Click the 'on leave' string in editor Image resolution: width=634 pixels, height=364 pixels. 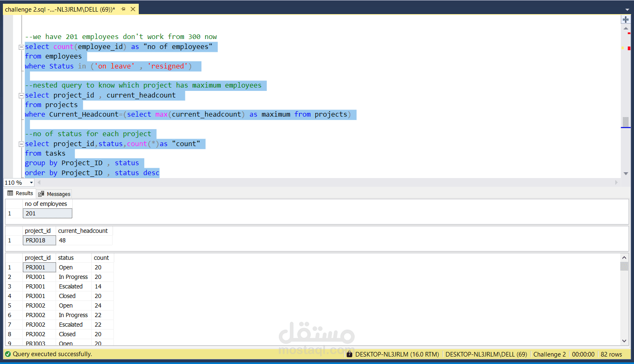tap(115, 66)
